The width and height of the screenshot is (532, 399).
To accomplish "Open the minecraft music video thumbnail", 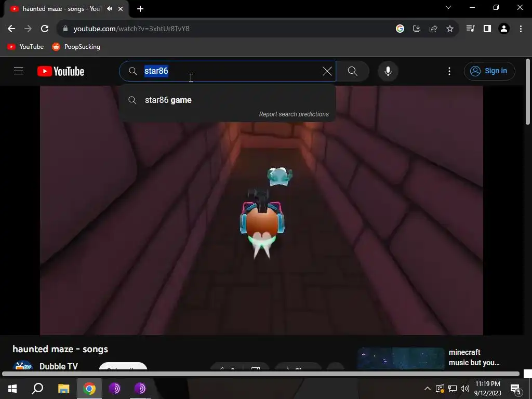I will click(401, 358).
